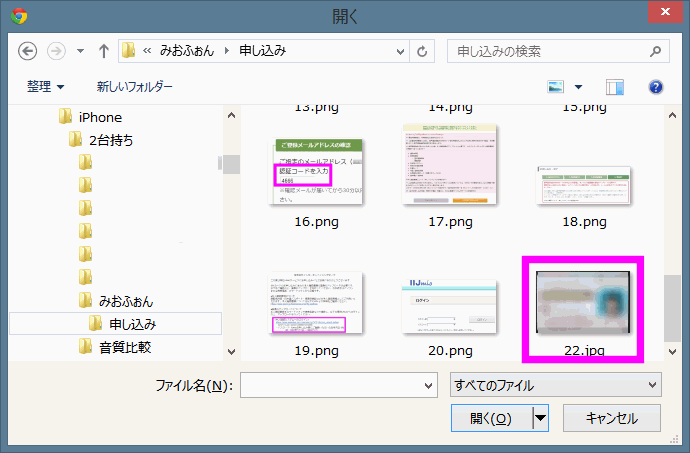Click the キャンセル button
This screenshot has height=453, width=690.
coord(612,418)
